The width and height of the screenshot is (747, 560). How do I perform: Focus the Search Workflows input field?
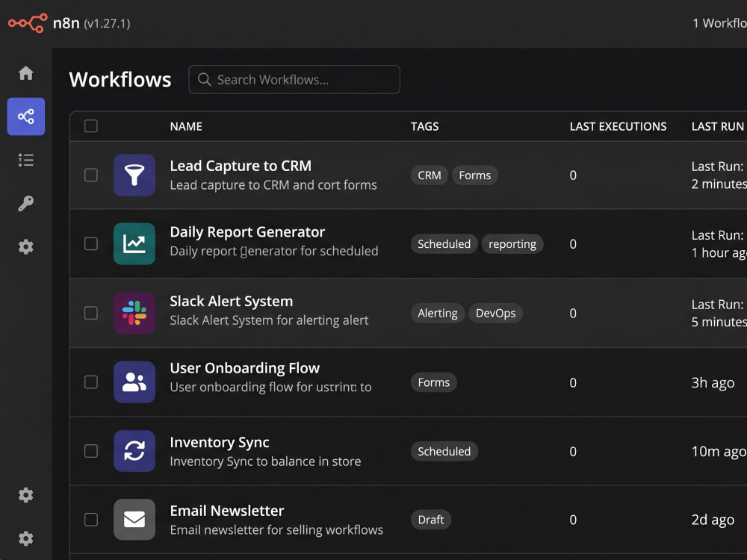(x=294, y=80)
